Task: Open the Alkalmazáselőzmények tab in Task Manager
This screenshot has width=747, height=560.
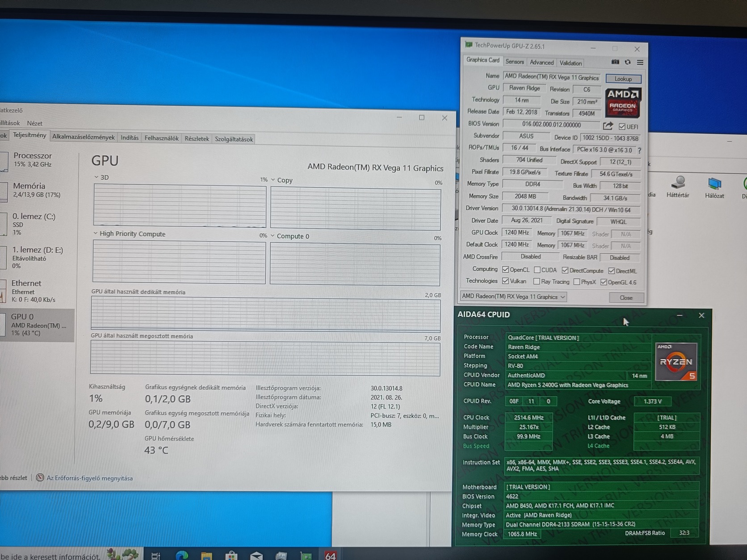Action: pyautogui.click(x=84, y=137)
